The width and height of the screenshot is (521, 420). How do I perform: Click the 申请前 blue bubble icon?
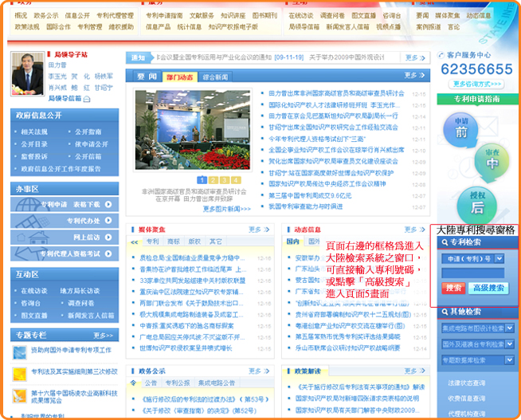[460, 130]
